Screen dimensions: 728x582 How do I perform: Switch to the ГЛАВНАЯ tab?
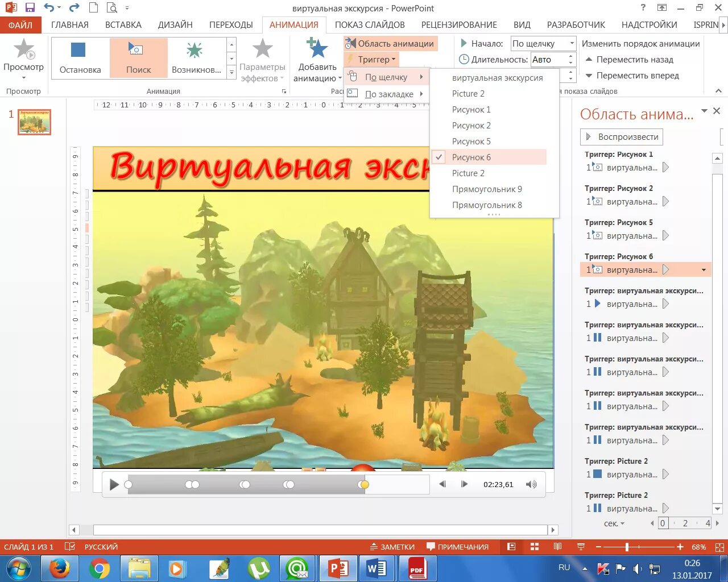[70, 25]
